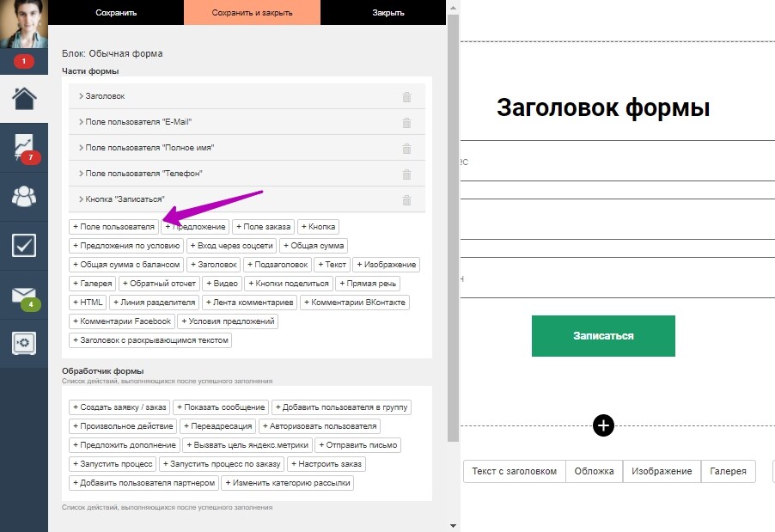Add handler "Создать заявку / заказ"
775x532 pixels.
click(119, 407)
